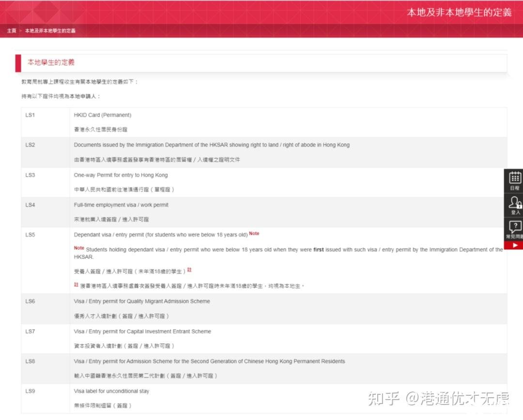Select the LS8 row code cell

pyautogui.click(x=46, y=369)
